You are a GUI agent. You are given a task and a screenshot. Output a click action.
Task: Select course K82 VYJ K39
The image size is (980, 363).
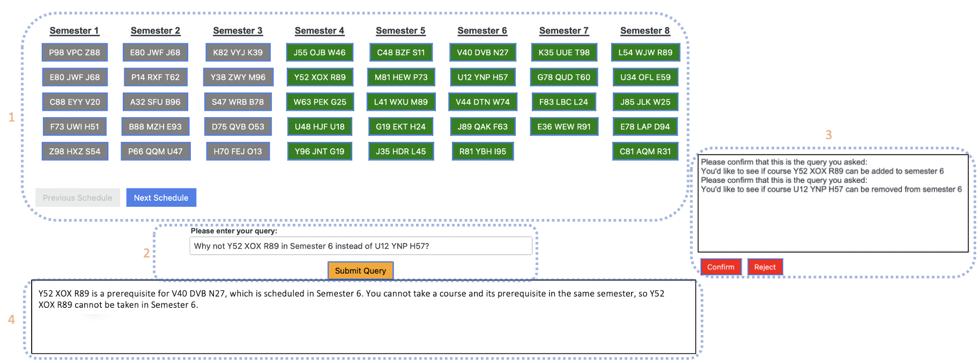tap(238, 52)
